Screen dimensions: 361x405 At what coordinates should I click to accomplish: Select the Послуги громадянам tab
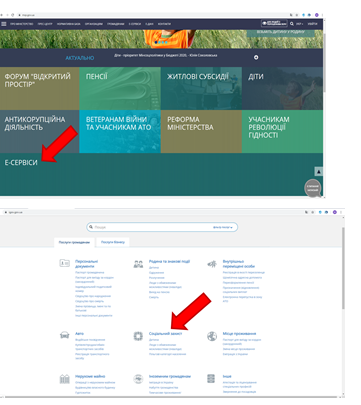point(74,242)
